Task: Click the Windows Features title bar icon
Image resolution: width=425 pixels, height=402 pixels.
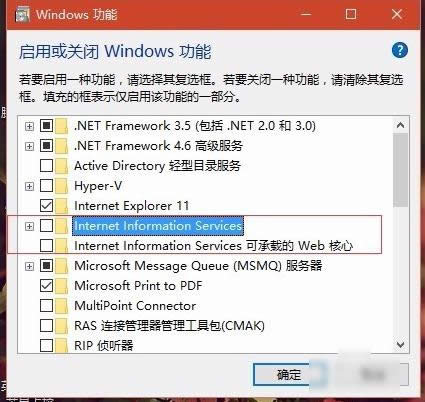Action: 23,15
